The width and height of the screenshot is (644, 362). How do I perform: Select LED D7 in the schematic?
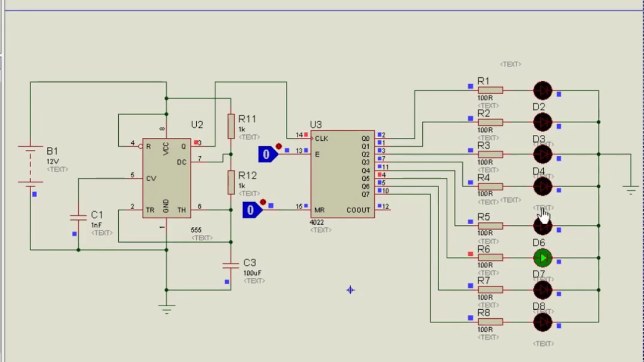click(543, 290)
